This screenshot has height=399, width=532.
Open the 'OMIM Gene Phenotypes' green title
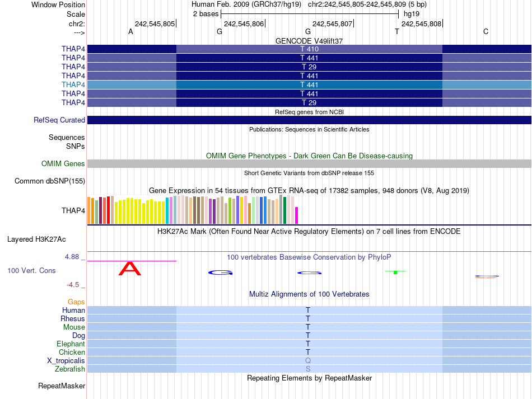310,156
